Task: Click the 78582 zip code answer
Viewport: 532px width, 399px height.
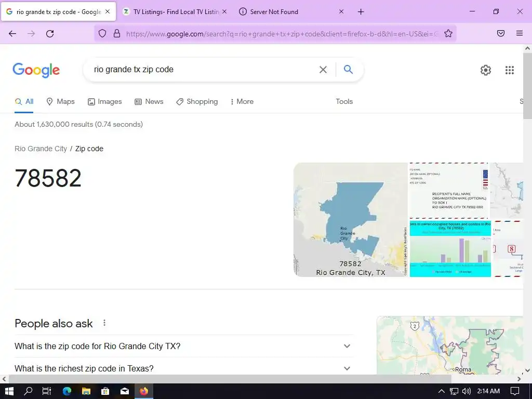Action: pyautogui.click(x=48, y=178)
